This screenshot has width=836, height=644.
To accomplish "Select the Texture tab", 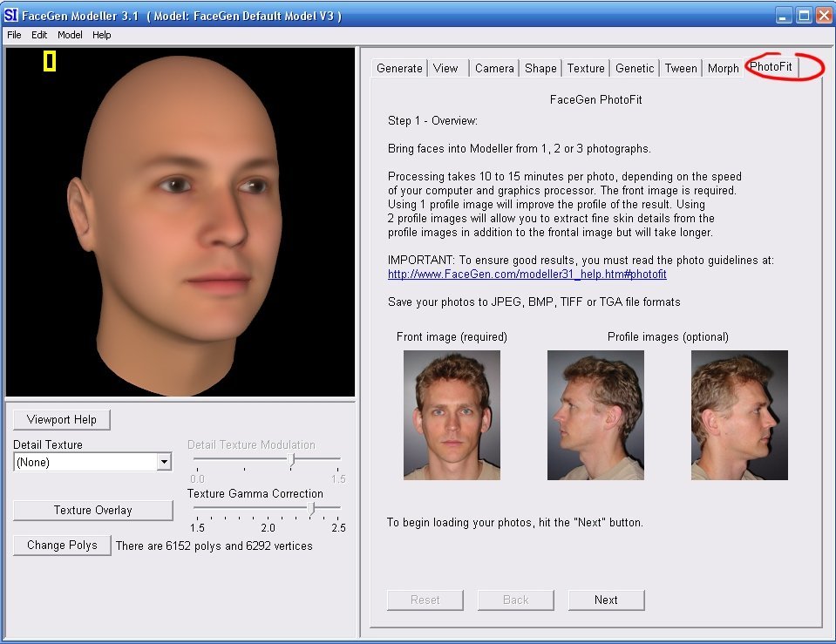I will tap(586, 68).
